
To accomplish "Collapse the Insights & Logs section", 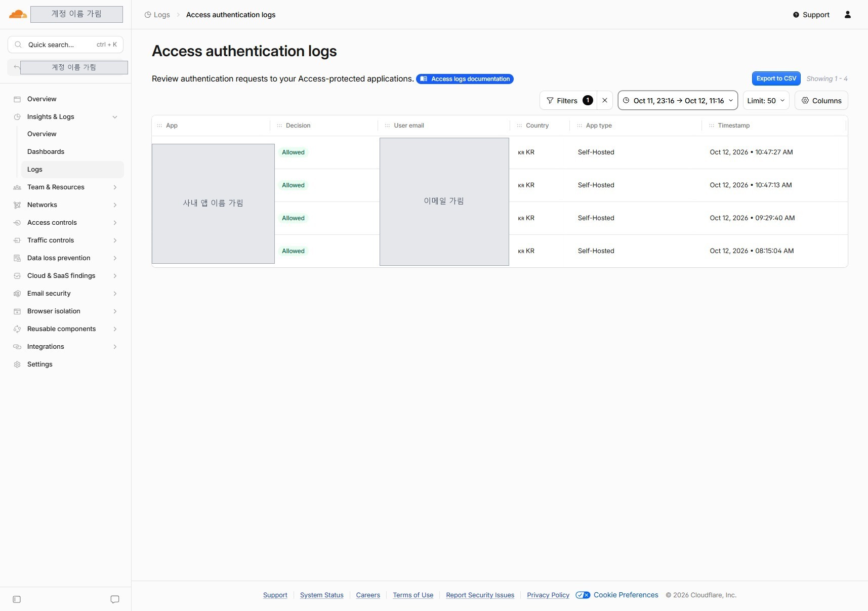I will point(115,117).
